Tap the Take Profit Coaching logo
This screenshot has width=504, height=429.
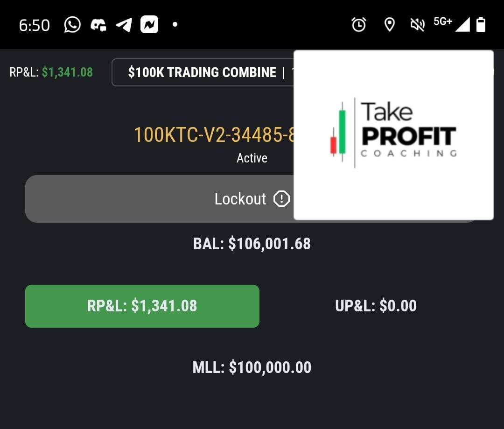393,134
